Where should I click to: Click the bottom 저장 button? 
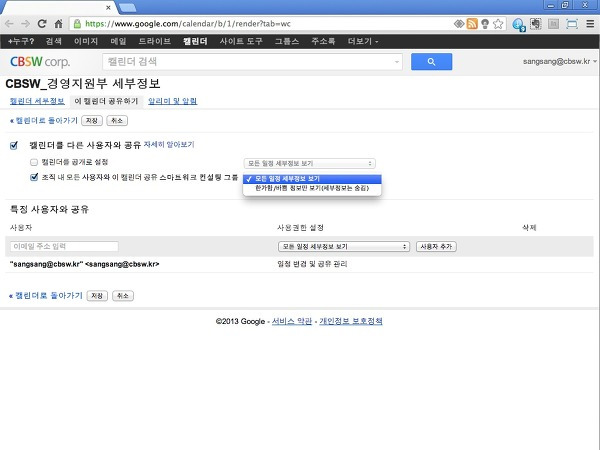[97, 296]
